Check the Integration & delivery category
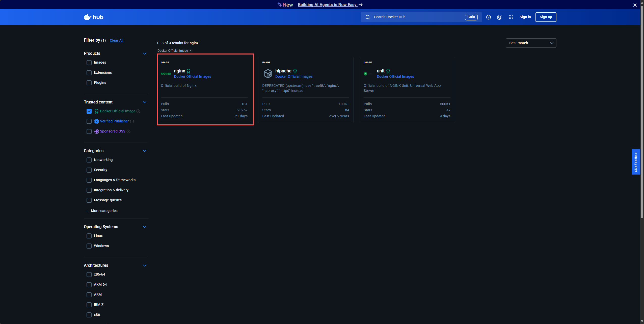This screenshot has width=644, height=324. pyautogui.click(x=89, y=190)
